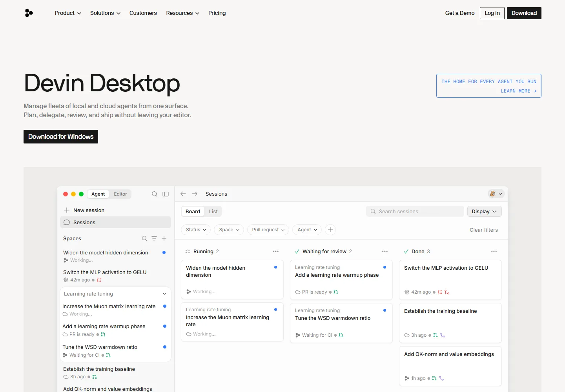Click the branch icon on QK-norm card

coord(441,378)
